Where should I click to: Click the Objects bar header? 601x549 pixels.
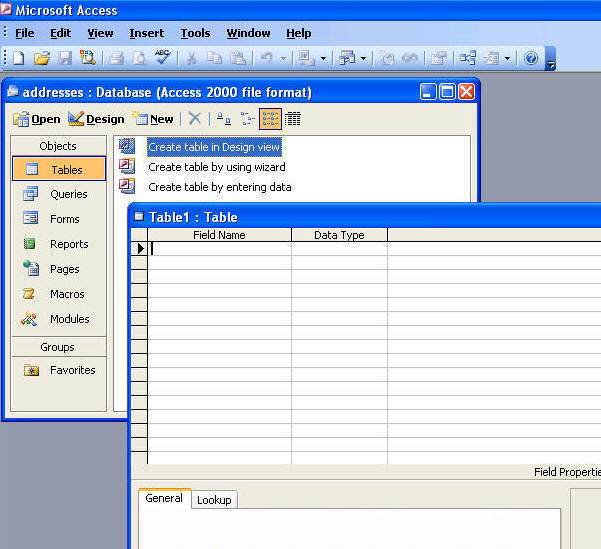(x=58, y=146)
